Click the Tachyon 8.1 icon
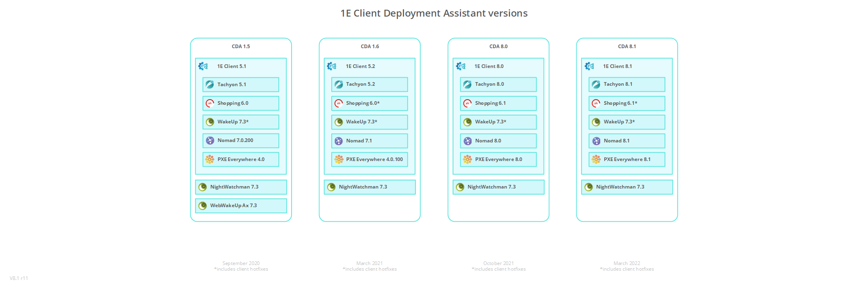 tap(596, 84)
